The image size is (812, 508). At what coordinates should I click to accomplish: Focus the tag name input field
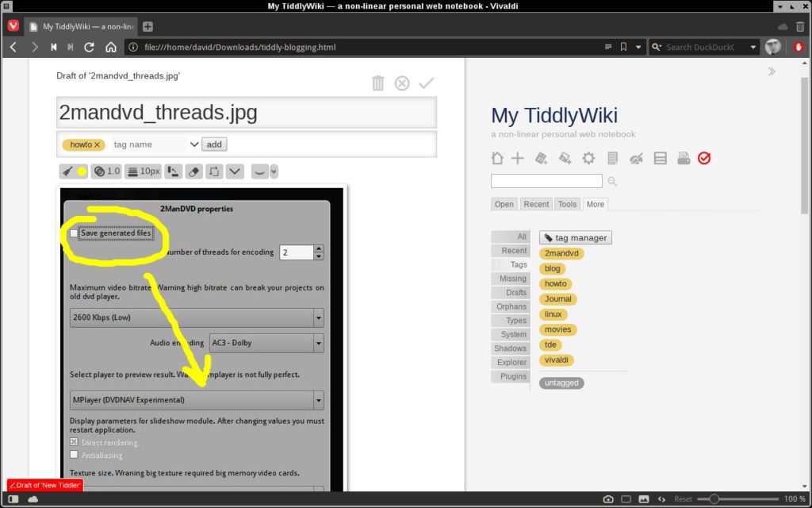coord(150,144)
